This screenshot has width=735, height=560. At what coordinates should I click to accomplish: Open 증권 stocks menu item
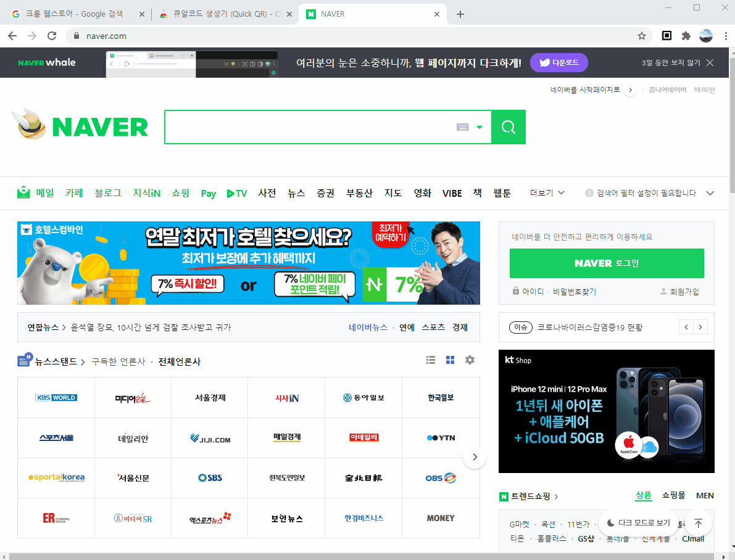[326, 193]
